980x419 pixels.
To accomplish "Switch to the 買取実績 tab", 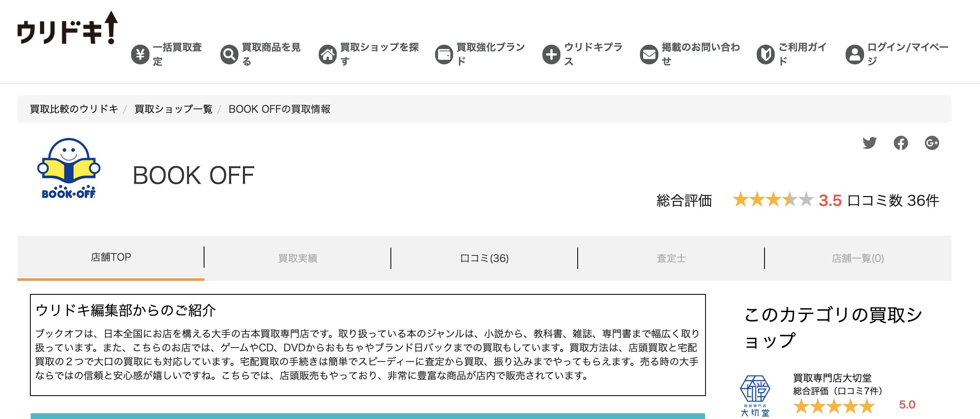I will click(x=297, y=258).
